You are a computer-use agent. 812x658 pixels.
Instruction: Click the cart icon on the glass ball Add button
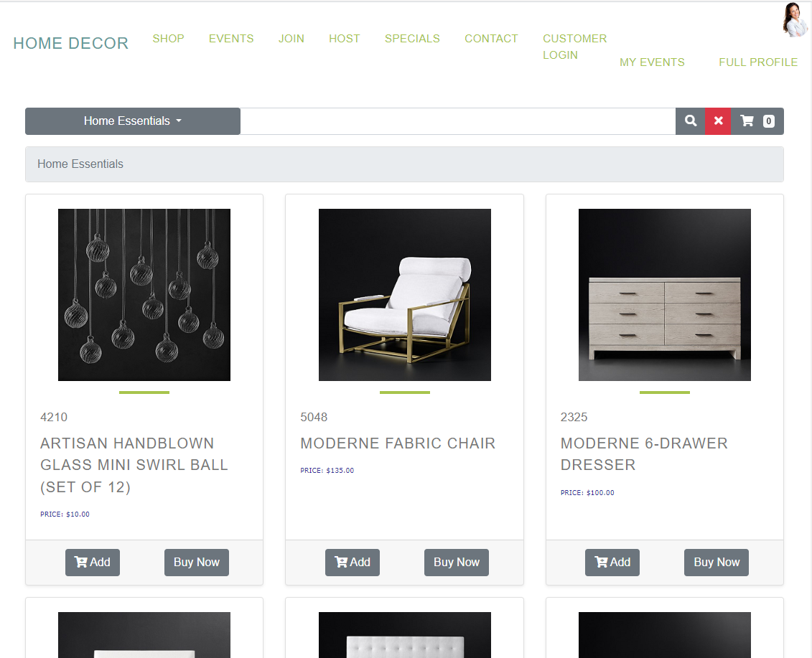(83, 562)
